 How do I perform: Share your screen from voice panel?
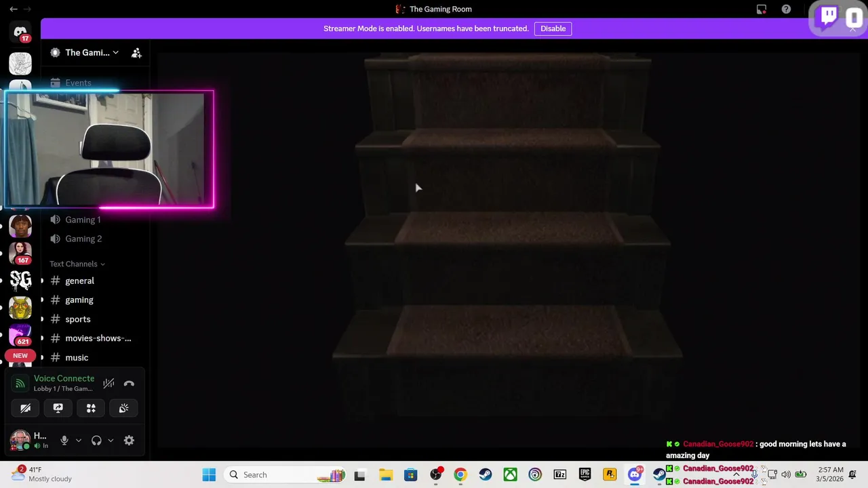tap(58, 408)
